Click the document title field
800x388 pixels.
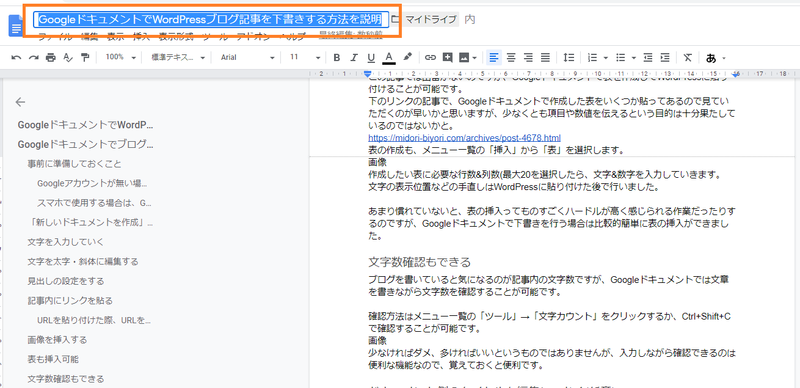(211, 20)
